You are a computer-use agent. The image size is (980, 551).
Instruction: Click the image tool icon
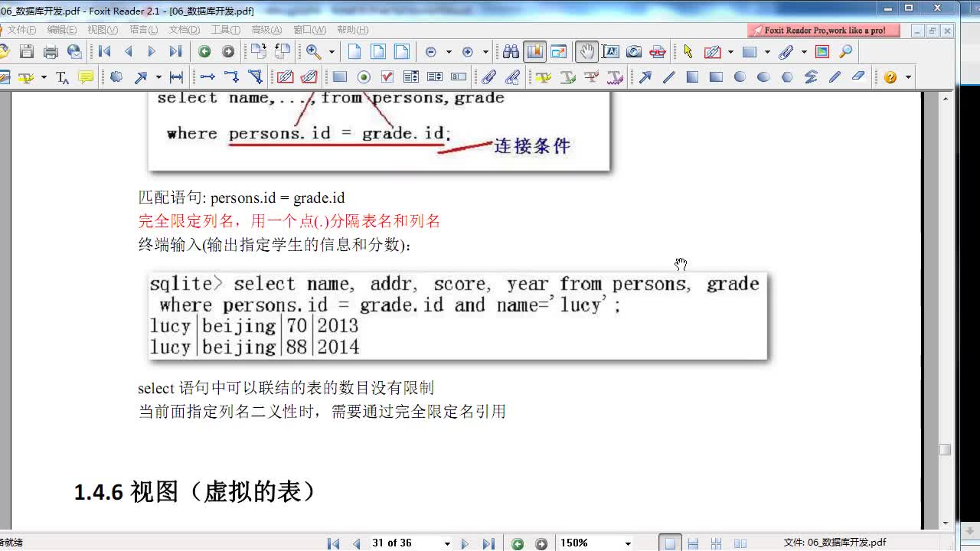pos(822,52)
